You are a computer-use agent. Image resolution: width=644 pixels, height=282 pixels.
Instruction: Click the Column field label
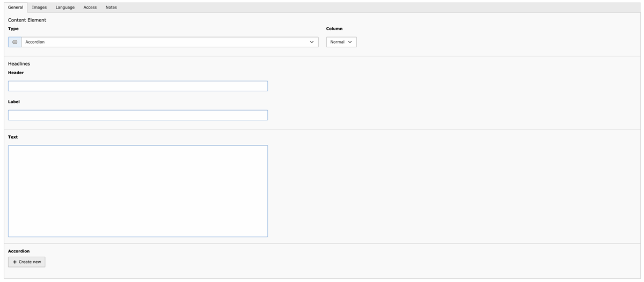[334, 28]
